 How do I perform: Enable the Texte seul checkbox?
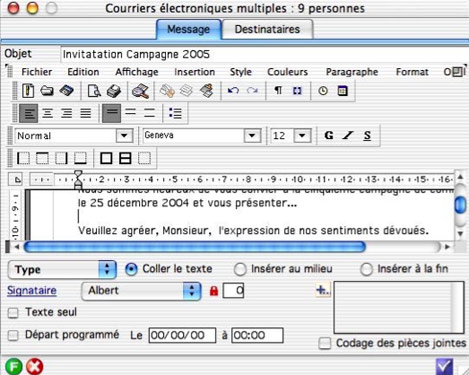coord(13,313)
